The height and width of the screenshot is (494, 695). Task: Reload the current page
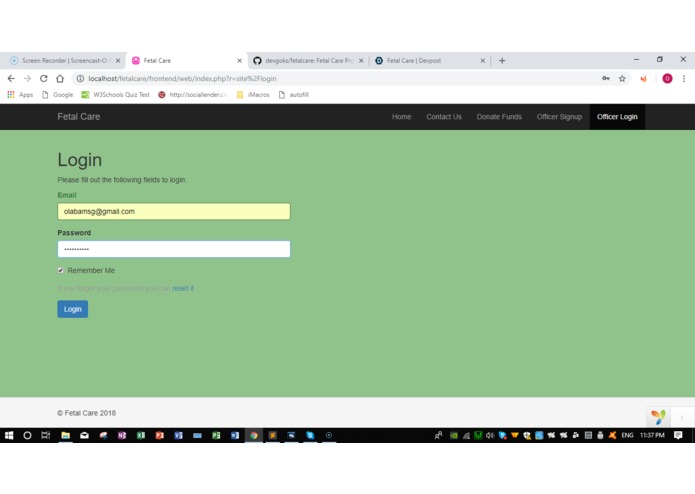43,78
